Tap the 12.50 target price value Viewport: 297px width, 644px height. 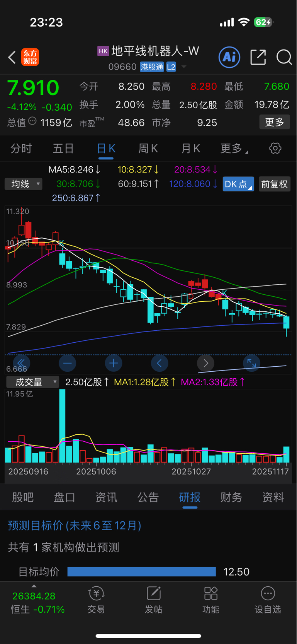click(x=236, y=572)
